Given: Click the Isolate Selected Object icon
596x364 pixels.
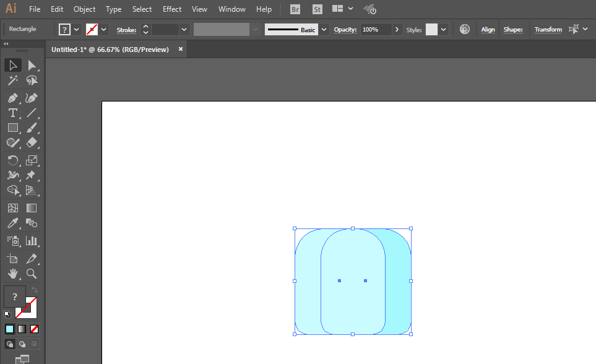Looking at the screenshot, I should (574, 29).
